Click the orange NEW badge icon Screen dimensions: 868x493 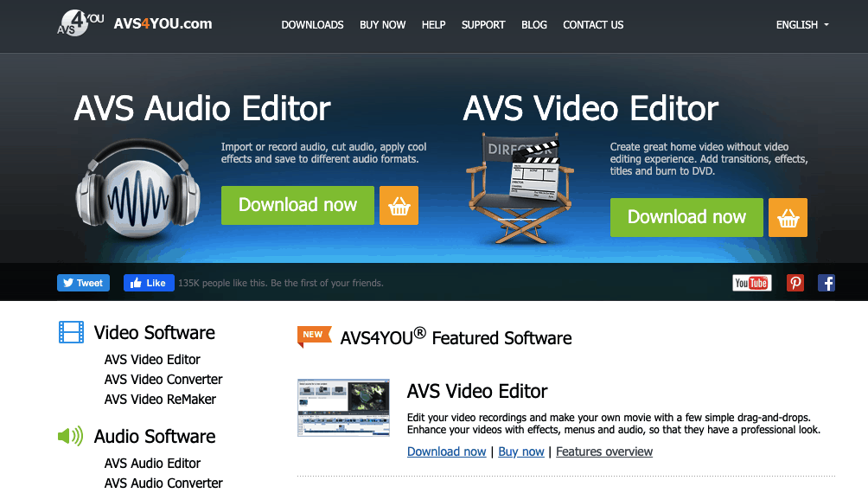coord(314,336)
